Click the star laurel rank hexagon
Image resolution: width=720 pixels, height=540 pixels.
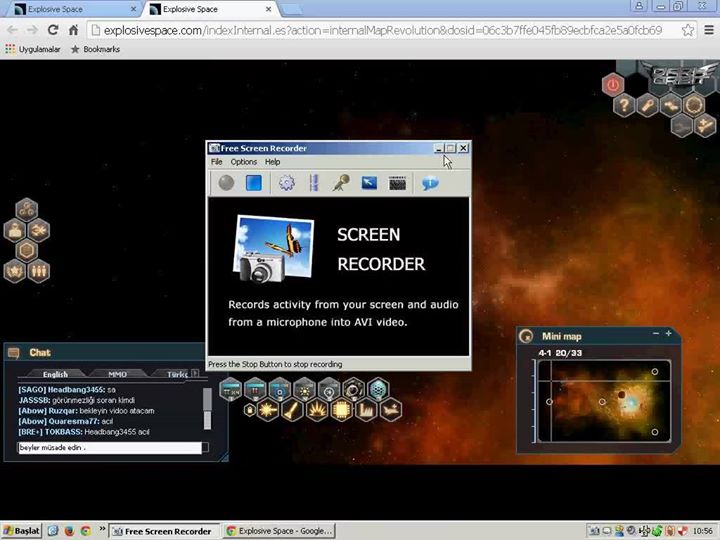click(15, 271)
